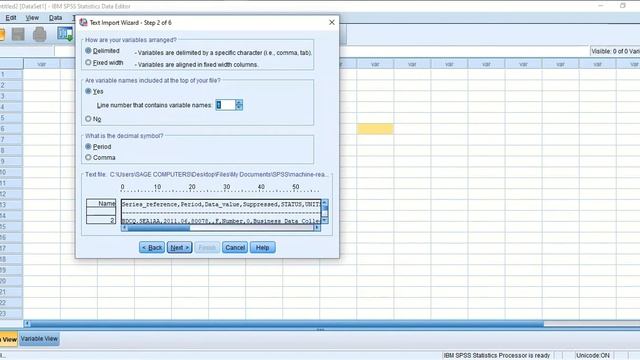Click first var column header in Data Editor
The width and height of the screenshot is (640, 360).
(42, 64)
